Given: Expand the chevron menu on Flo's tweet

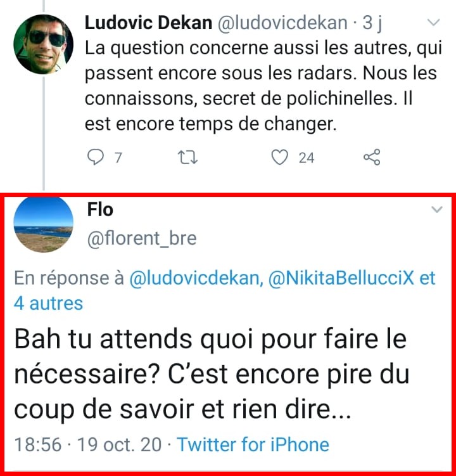Looking at the screenshot, I should [x=436, y=210].
